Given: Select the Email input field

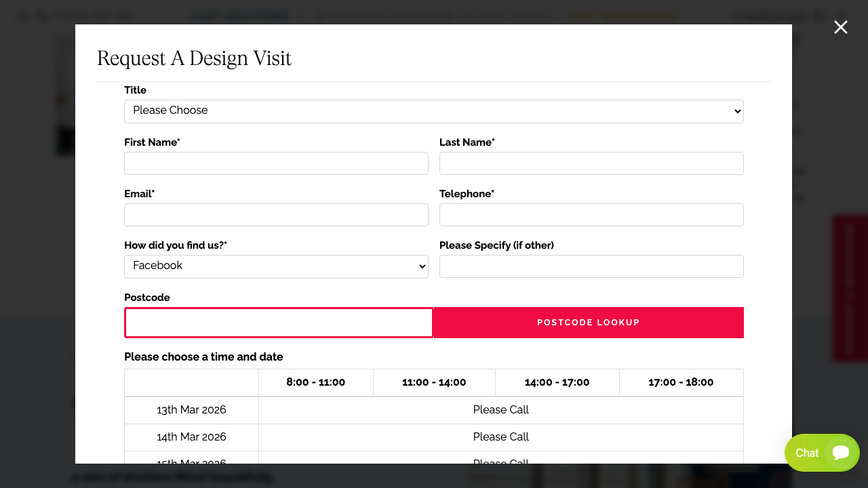Looking at the screenshot, I should [x=276, y=215].
